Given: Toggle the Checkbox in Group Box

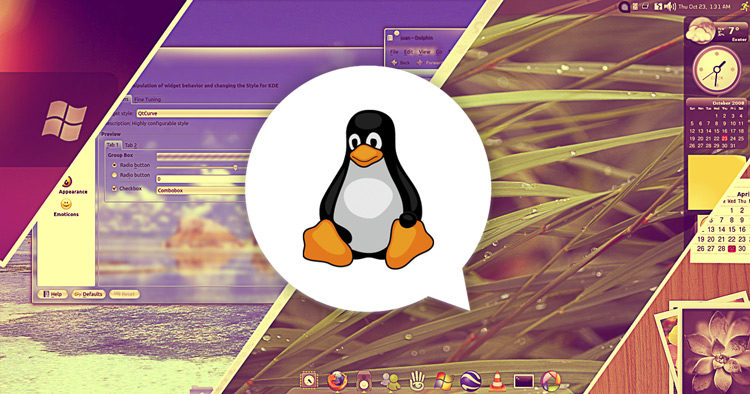Looking at the screenshot, I should pyautogui.click(x=114, y=188).
